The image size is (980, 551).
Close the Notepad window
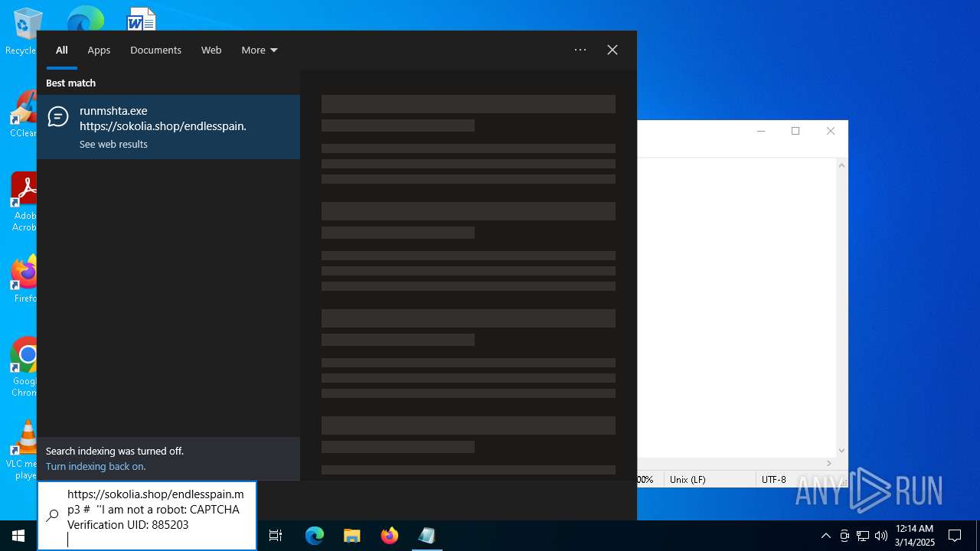click(x=831, y=131)
